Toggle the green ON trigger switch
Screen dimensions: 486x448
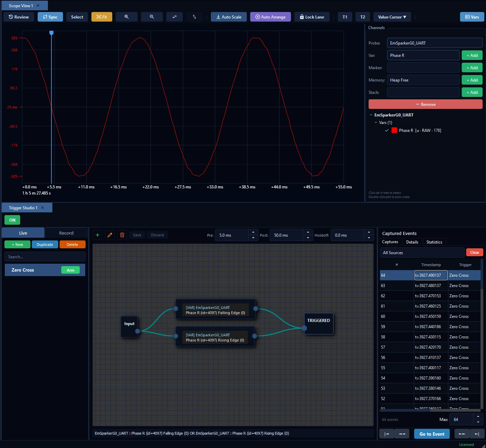click(x=12, y=220)
